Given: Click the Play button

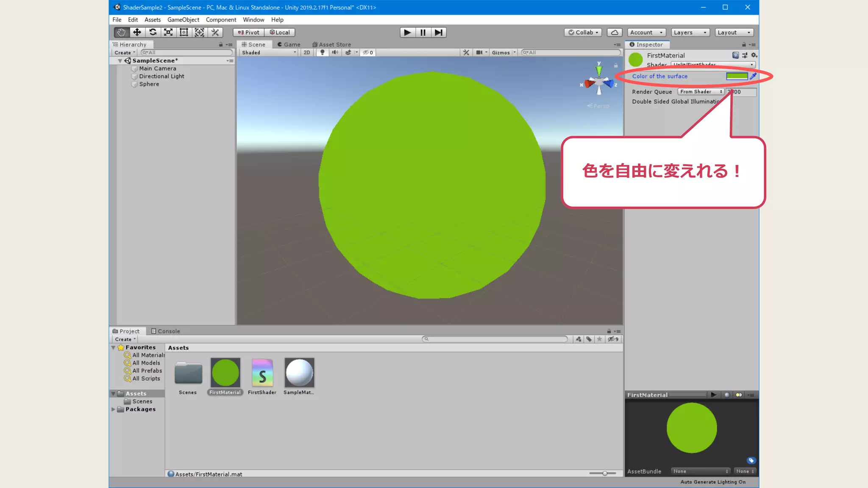Looking at the screenshot, I should coord(407,32).
